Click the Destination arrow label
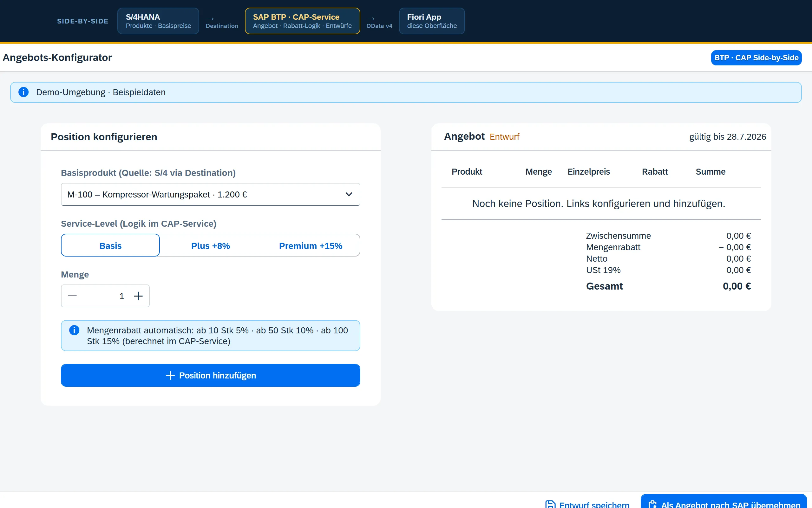Viewport: 812px width, 508px height. click(222, 26)
